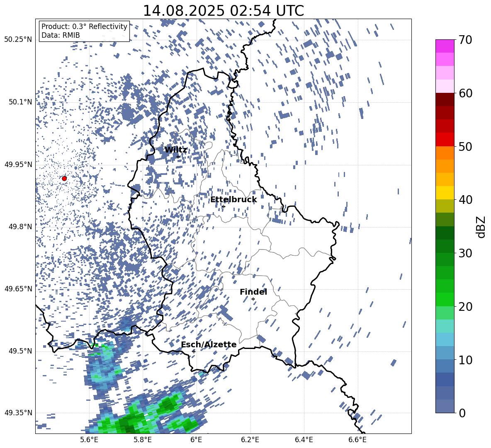Click the 50.1°N latitude label
Viewport: 491px width, 448px height.
pos(20,102)
